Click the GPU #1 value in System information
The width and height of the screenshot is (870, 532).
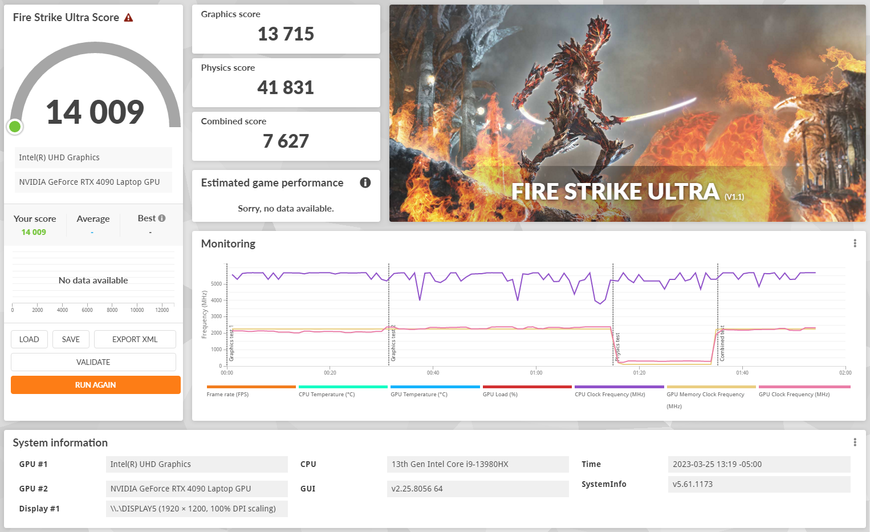pos(197,464)
